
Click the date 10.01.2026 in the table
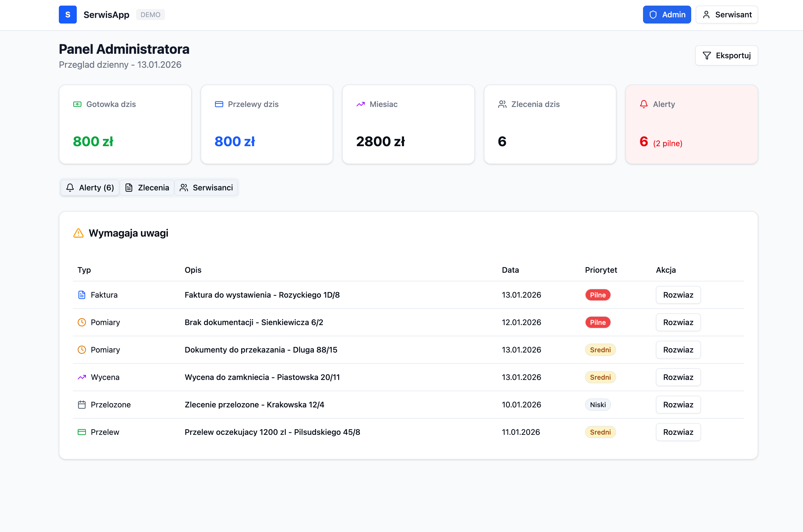[x=521, y=405]
